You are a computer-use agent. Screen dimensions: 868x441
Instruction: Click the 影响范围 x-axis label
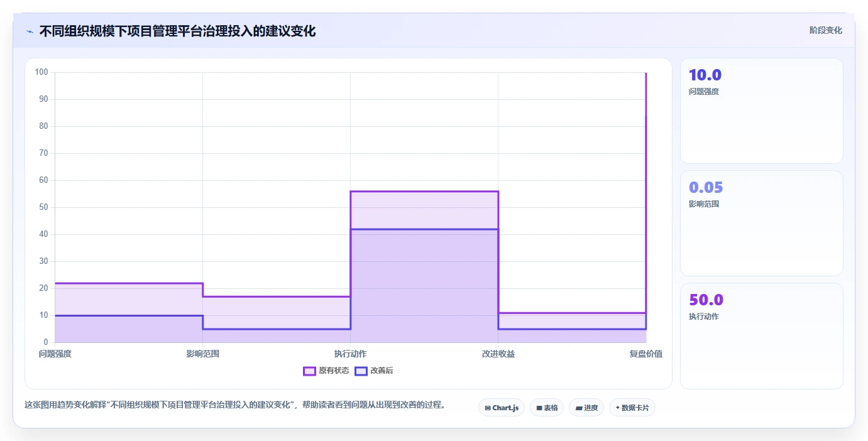[x=202, y=354]
